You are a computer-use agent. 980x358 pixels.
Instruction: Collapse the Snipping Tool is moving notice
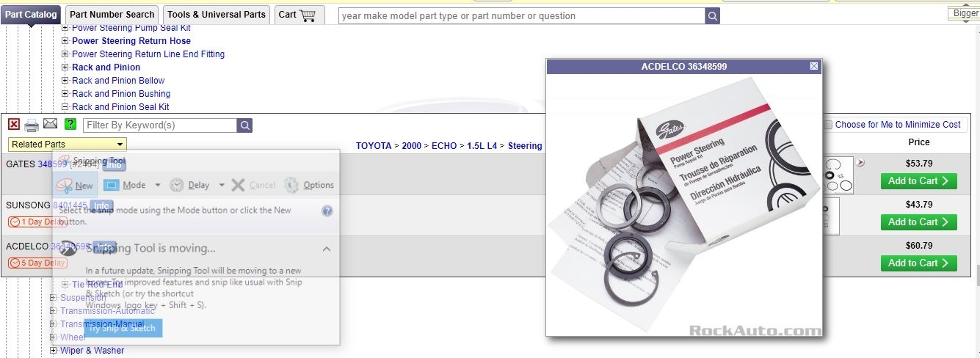click(x=327, y=249)
